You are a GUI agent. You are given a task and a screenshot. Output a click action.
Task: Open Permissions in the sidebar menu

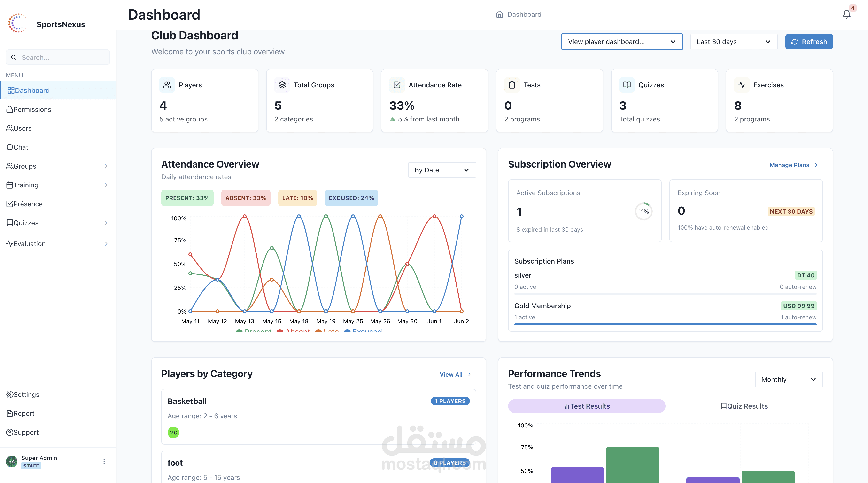pos(32,109)
